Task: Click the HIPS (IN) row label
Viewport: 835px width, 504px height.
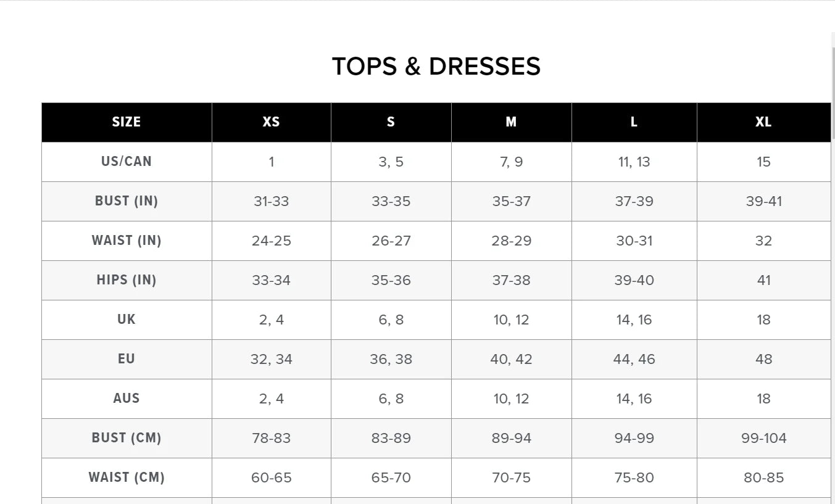Action: click(127, 280)
